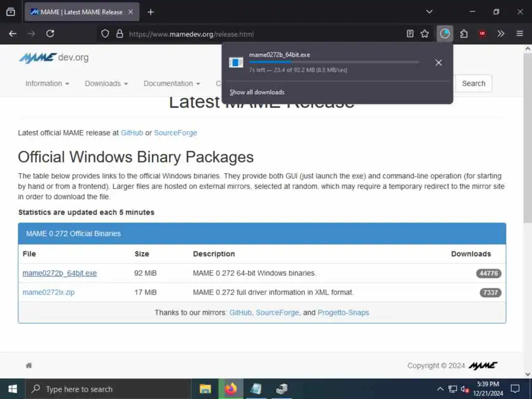
Task: Click the 7337 downloads badge
Action: coord(490,292)
